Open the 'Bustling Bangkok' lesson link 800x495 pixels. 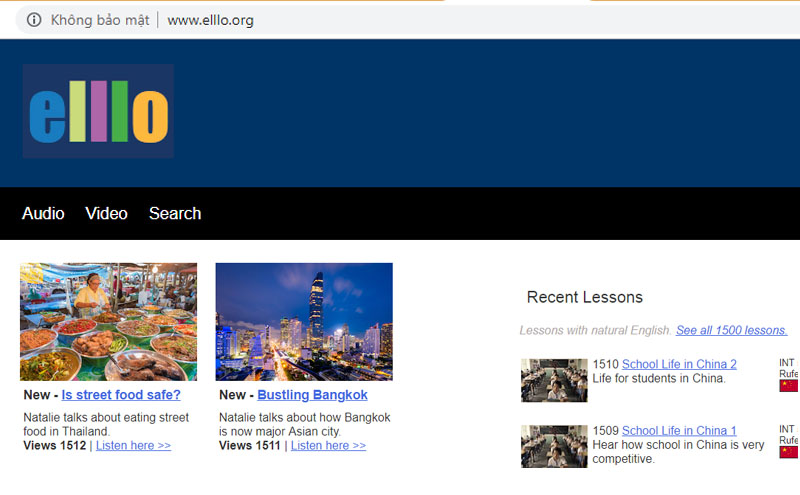312,395
